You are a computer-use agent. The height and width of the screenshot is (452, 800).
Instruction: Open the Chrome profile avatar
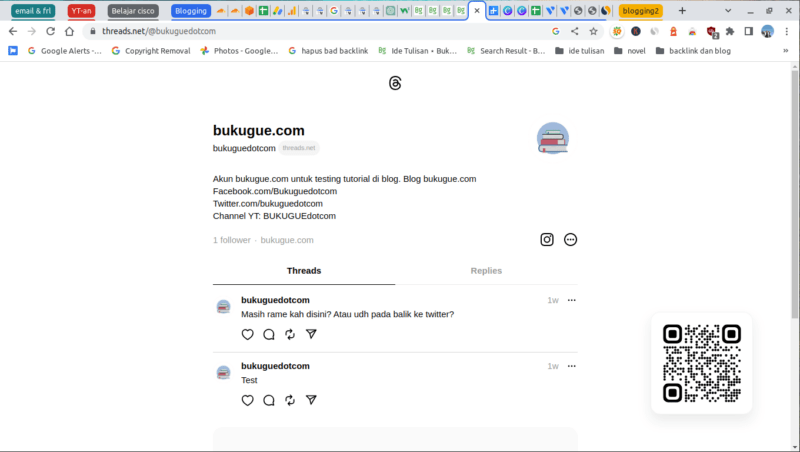click(x=767, y=31)
